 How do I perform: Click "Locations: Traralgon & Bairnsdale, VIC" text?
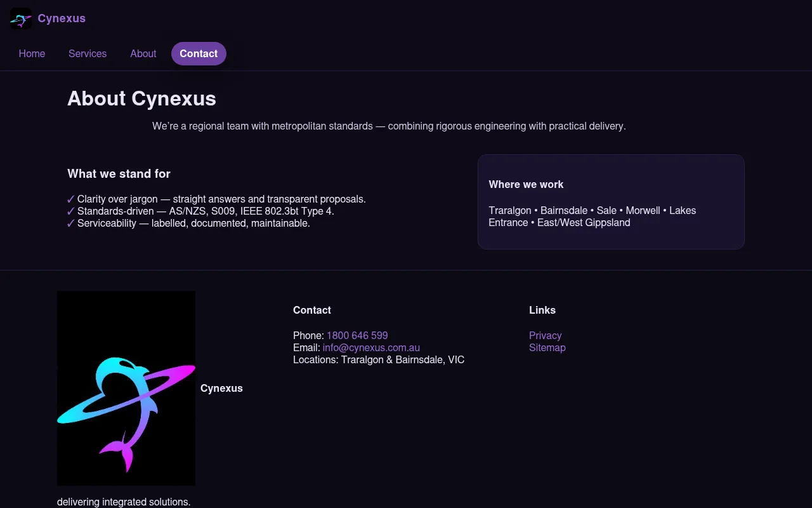[x=379, y=359]
